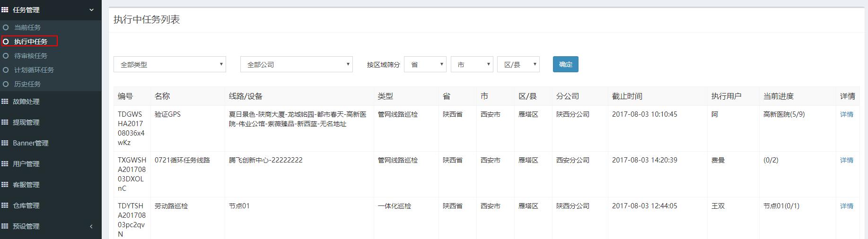Collapse the 任务管理 menu chevron
This screenshot has width=868, height=239.
click(91, 10)
